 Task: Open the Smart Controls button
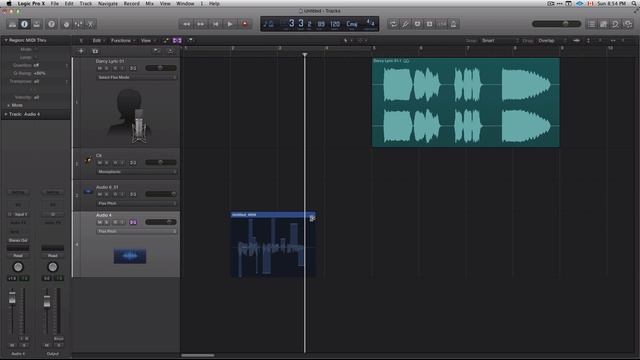pos(66,24)
